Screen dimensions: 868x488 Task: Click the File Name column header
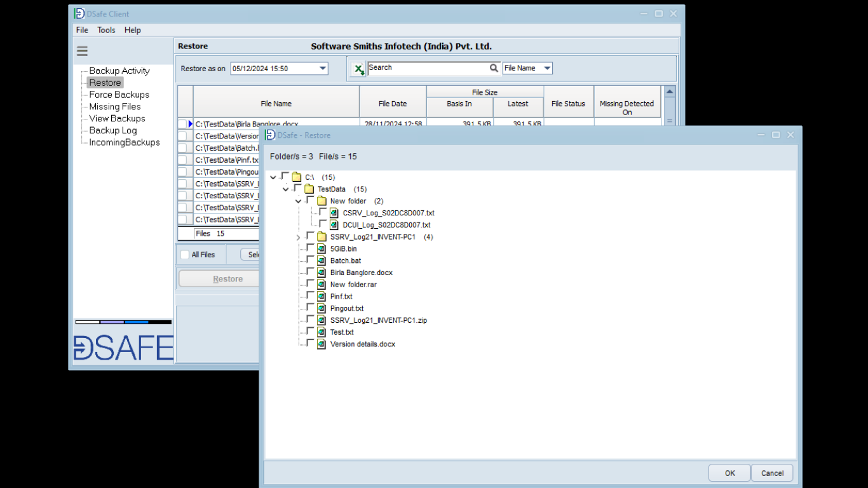tap(276, 102)
